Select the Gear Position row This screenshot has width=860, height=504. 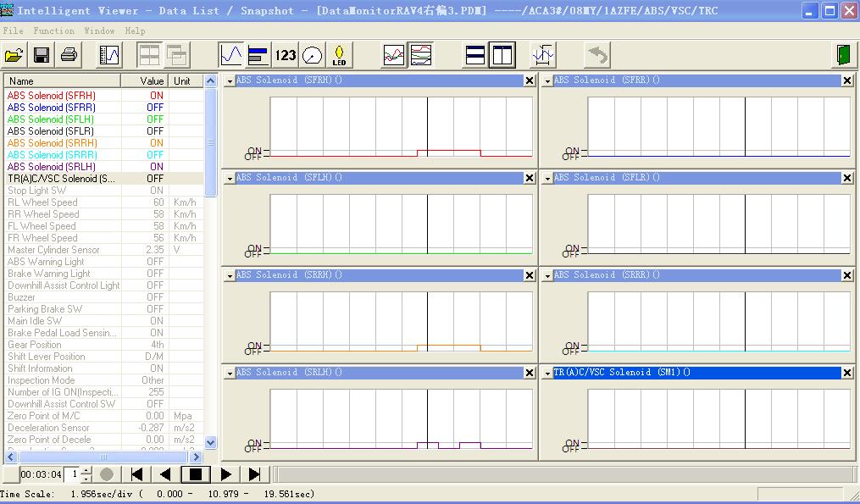coord(104,345)
